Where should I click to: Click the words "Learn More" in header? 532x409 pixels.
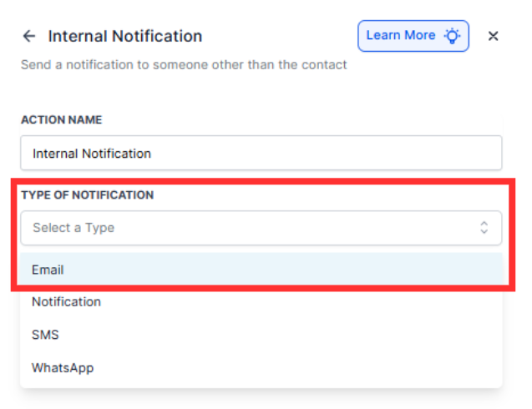coord(400,36)
